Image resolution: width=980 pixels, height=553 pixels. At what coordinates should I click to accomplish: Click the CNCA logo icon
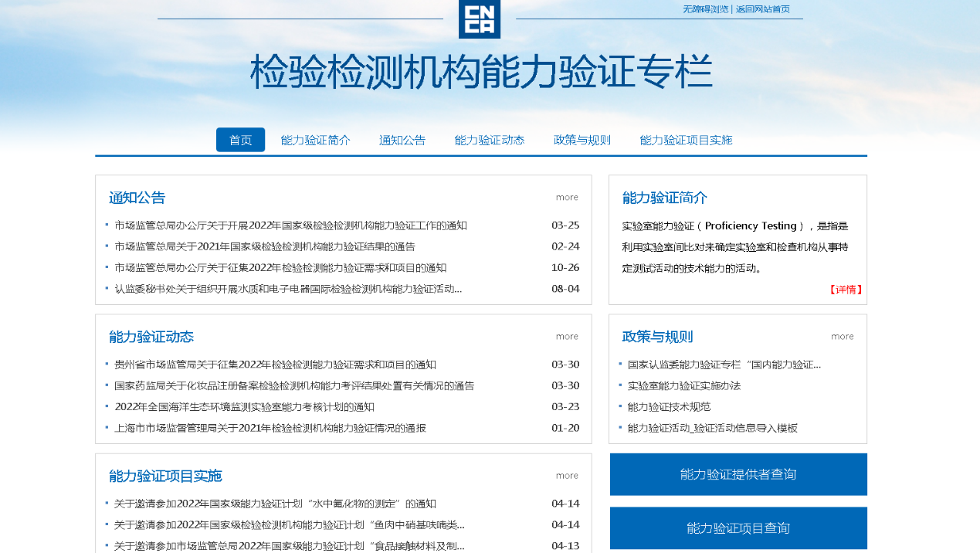pos(479,19)
